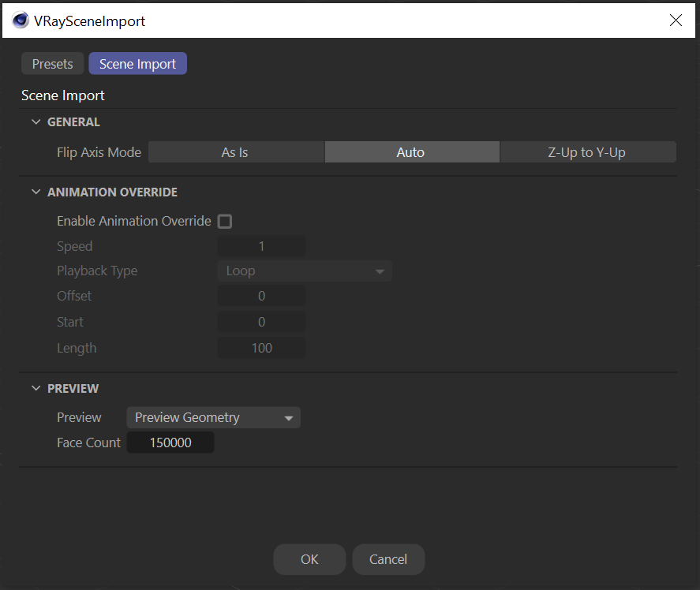Image resolution: width=700 pixels, height=590 pixels.
Task: Click the Flip Axis Mode label
Action: point(99,153)
